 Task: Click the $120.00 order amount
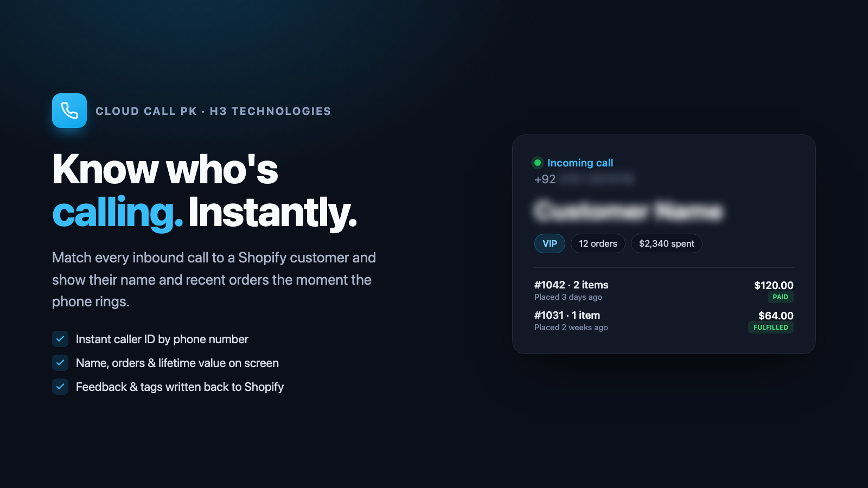pyautogui.click(x=774, y=285)
